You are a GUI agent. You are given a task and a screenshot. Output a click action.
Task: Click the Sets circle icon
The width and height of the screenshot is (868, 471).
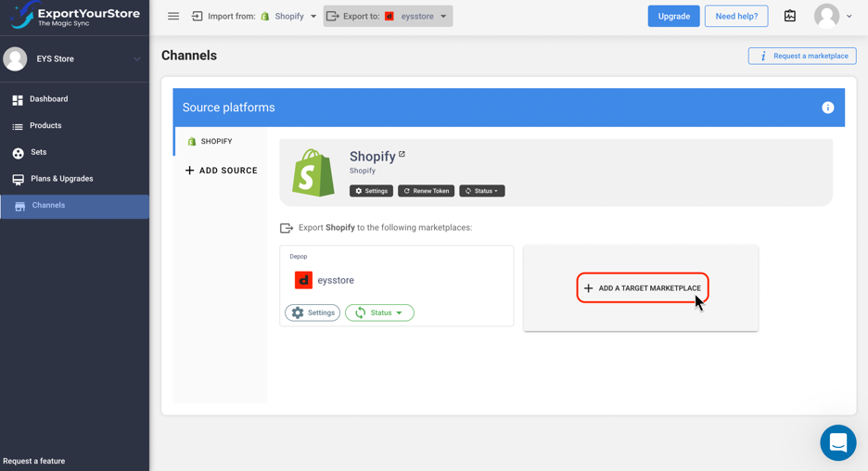tap(19, 153)
